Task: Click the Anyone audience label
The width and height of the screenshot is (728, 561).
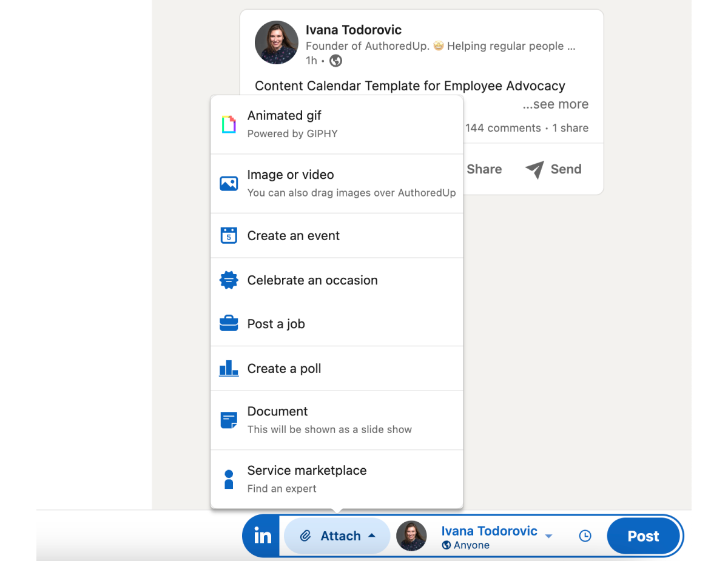Action: point(471,545)
